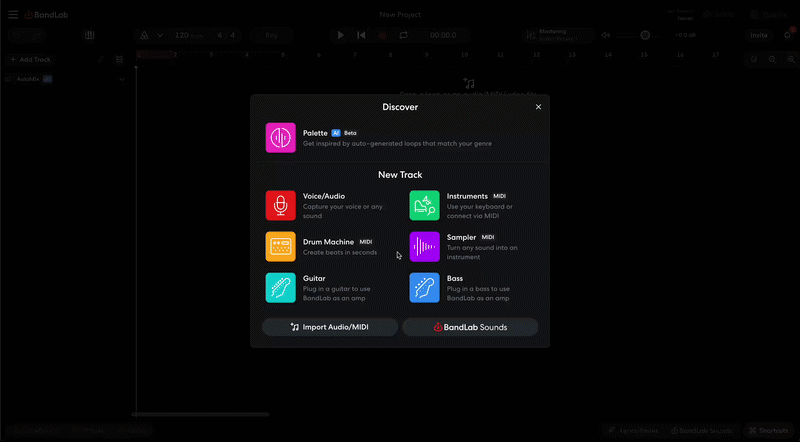This screenshot has height=442, width=800.
Task: Open the Palette AI loop generator
Action: [281, 138]
